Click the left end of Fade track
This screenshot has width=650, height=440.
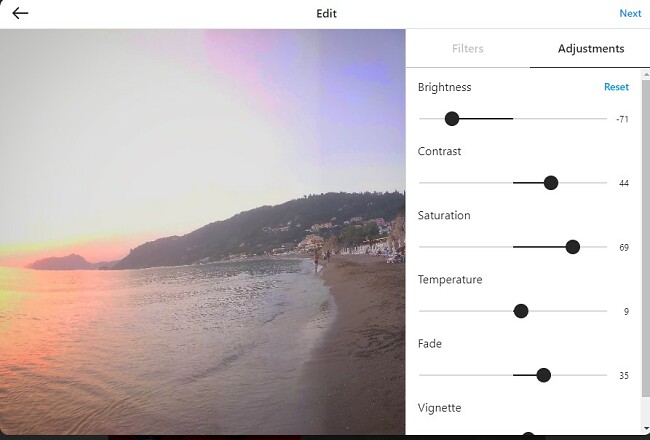click(421, 375)
